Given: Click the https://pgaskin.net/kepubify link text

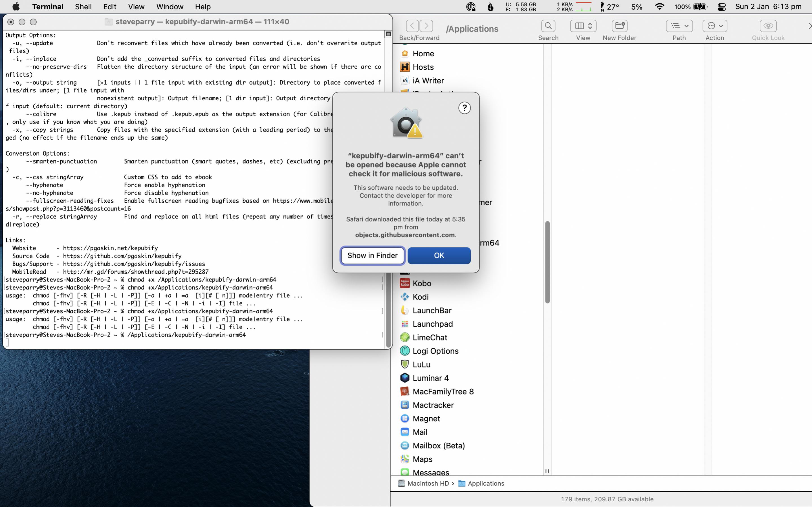Looking at the screenshot, I should [110, 248].
